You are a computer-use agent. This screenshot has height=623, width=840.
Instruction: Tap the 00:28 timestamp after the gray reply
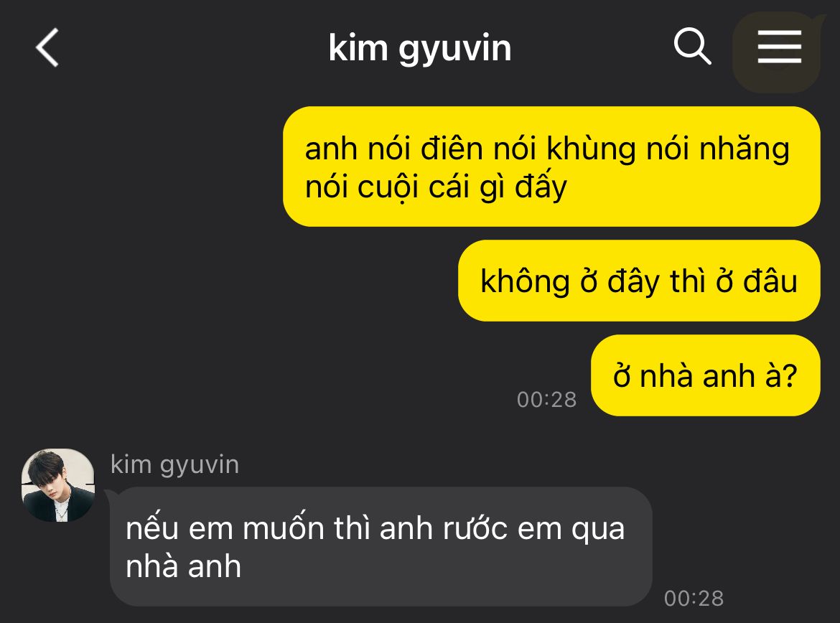coord(694,599)
